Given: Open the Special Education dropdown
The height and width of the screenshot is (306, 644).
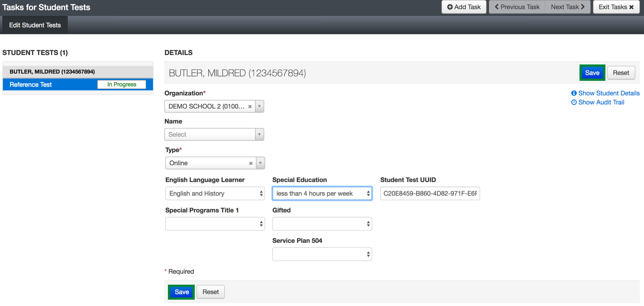Looking at the screenshot, I should (x=322, y=193).
